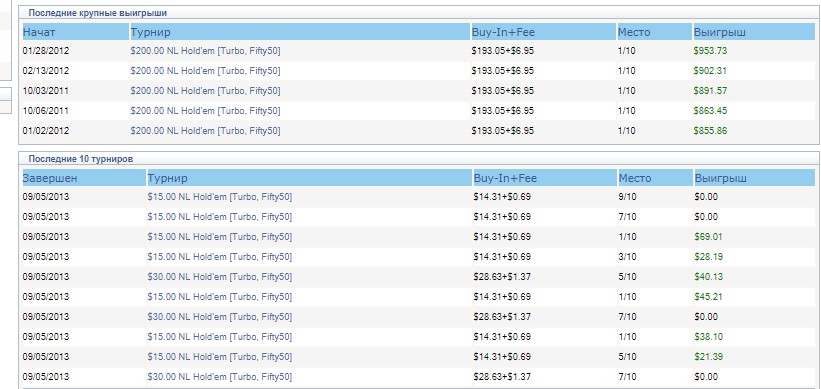Select the date 01/02/2012
This screenshot has height=389, width=821.
click(46, 131)
